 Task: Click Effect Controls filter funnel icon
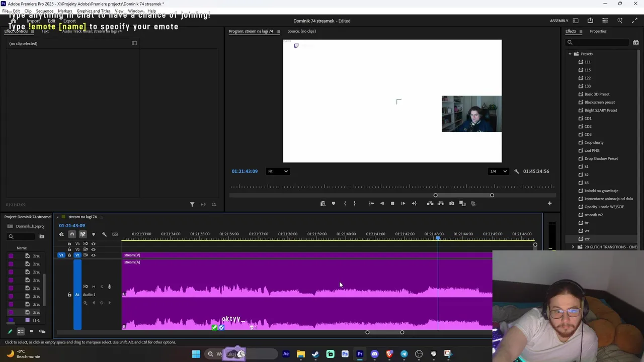192,205
